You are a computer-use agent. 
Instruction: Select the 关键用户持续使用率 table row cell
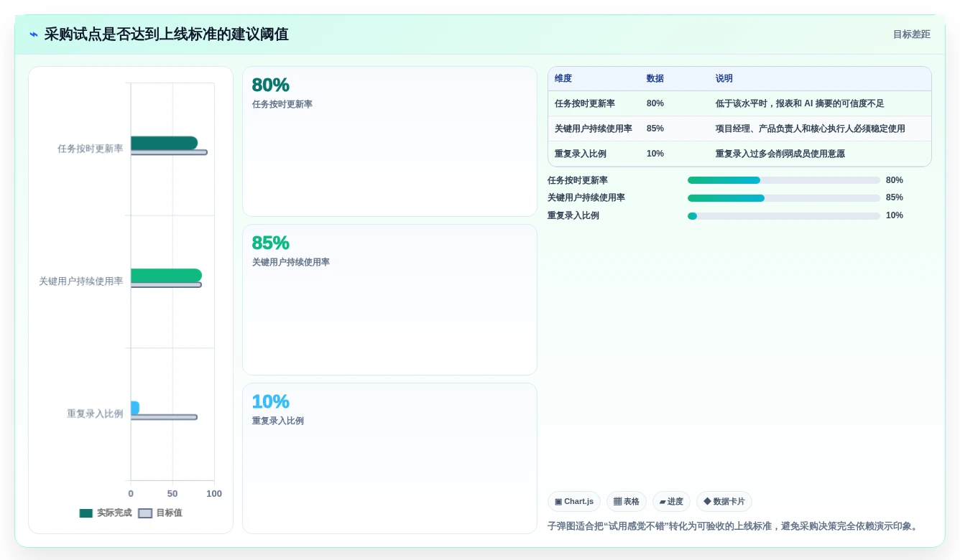(x=594, y=129)
